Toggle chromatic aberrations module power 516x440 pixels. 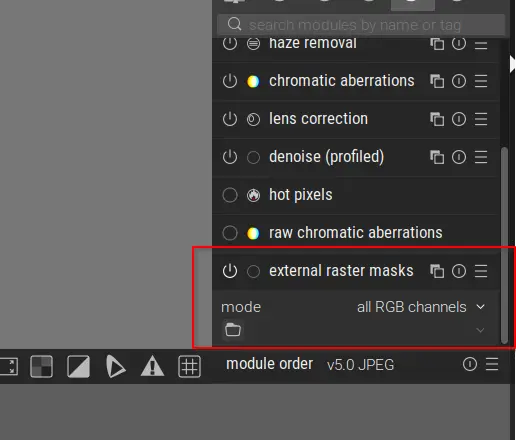(230, 81)
